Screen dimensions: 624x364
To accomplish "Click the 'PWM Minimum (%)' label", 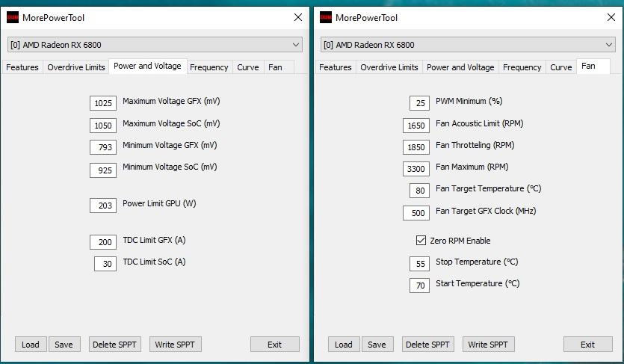I will click(x=469, y=101).
